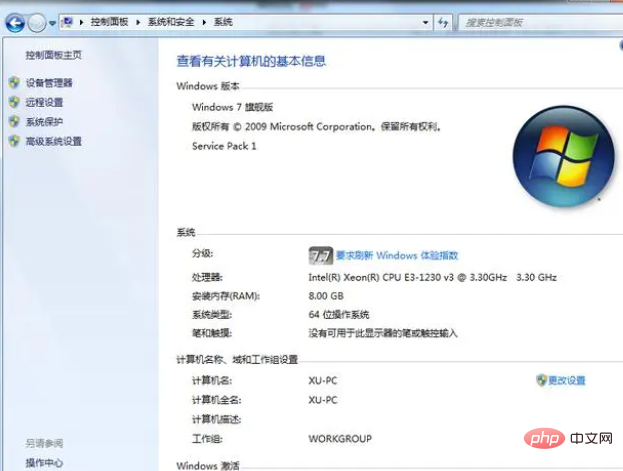Click the shield icon beside 远程设置
Screen dimensions: 623x471
click(14, 102)
